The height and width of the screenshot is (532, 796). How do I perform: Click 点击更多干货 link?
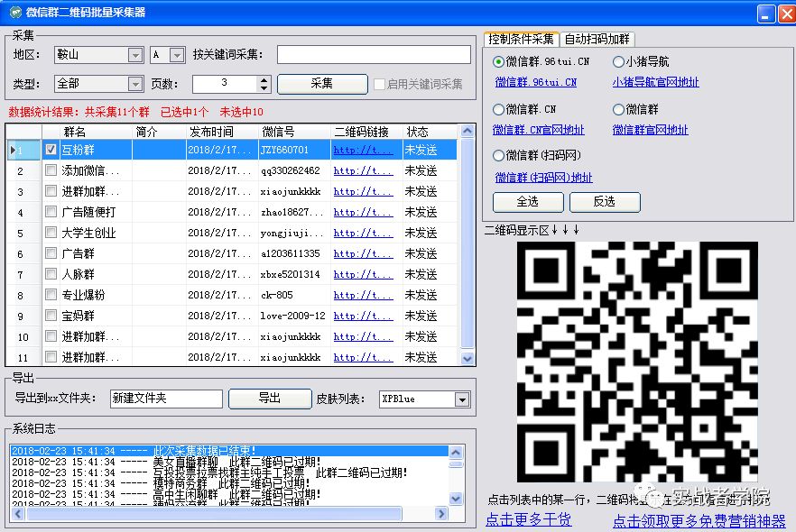coord(529,519)
